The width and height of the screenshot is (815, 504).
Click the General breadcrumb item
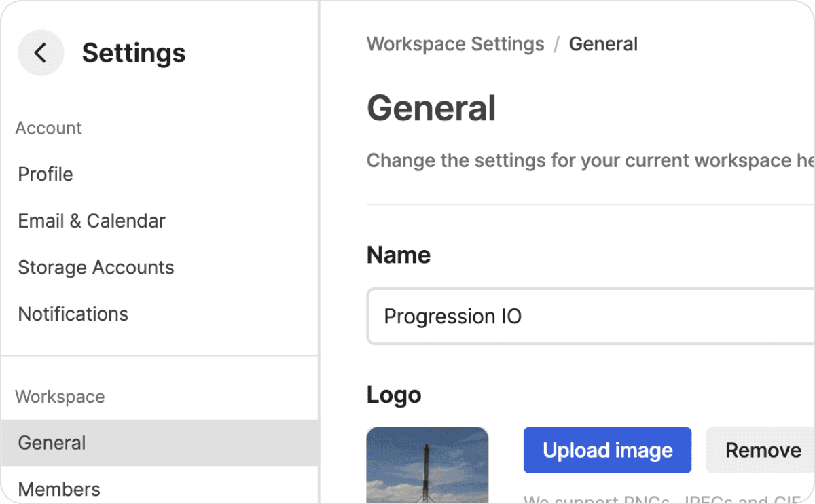[x=603, y=45]
